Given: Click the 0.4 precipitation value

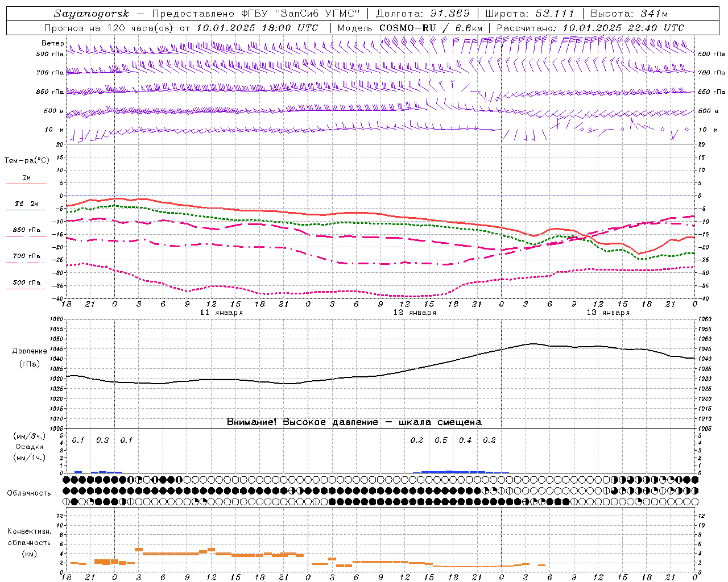Looking at the screenshot, I should point(465,440).
